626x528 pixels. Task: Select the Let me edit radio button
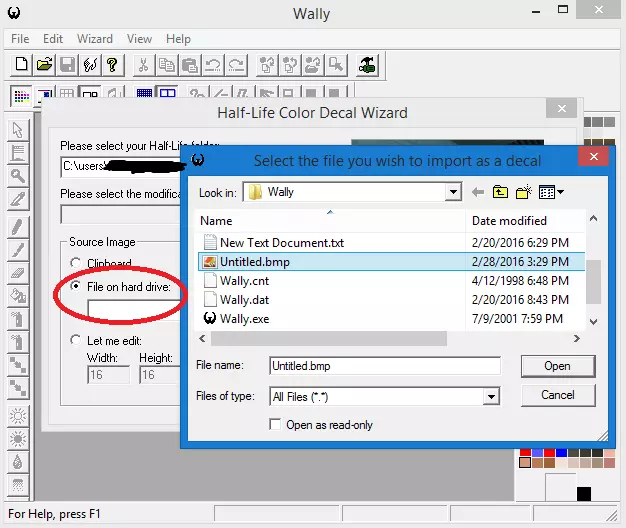[75, 340]
